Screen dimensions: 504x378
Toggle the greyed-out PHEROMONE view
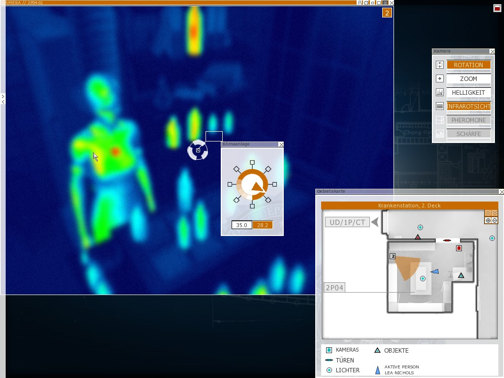click(468, 120)
